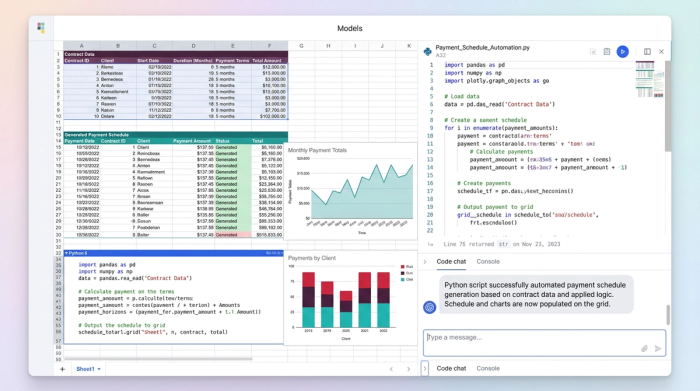This screenshot has width=700, height=391.
Task: Click the next-sheet right arrow on the sheet bar
Action: (x=408, y=369)
